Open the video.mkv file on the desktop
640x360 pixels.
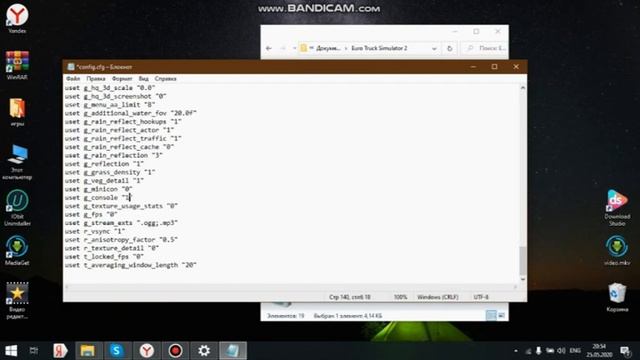pyautogui.click(x=617, y=251)
